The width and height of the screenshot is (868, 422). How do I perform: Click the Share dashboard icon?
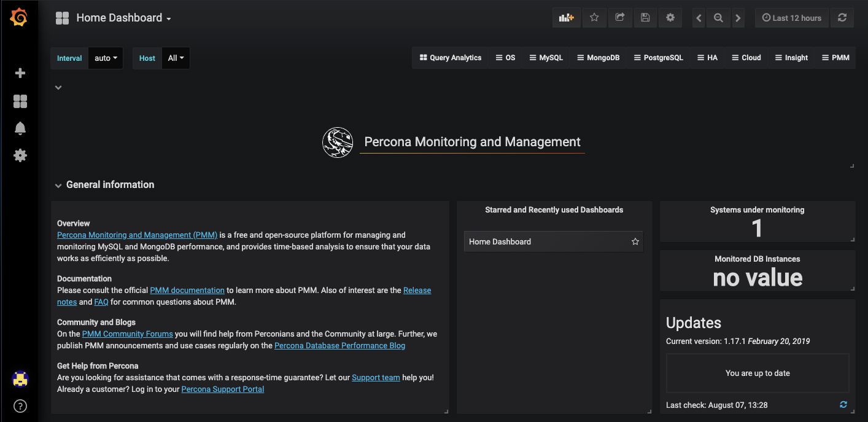click(x=620, y=18)
